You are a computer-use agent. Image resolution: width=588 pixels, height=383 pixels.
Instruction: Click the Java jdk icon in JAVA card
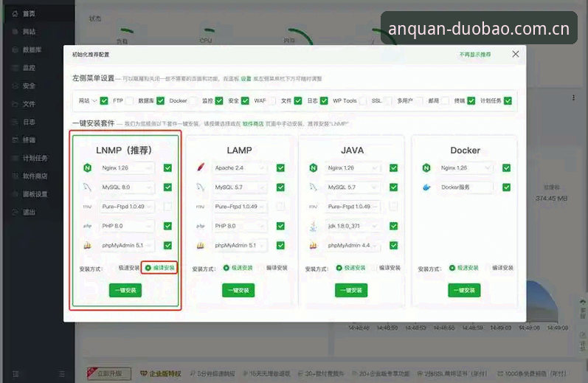pos(314,226)
